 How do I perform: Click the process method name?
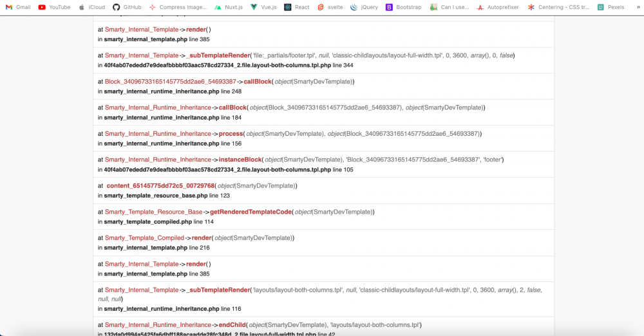231,134
